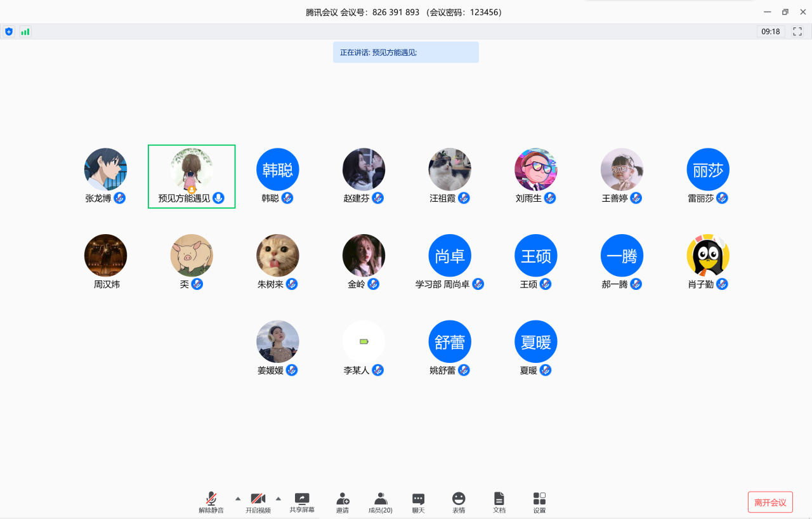Enter full screen mode
The height and width of the screenshot is (519, 812).
797,31
